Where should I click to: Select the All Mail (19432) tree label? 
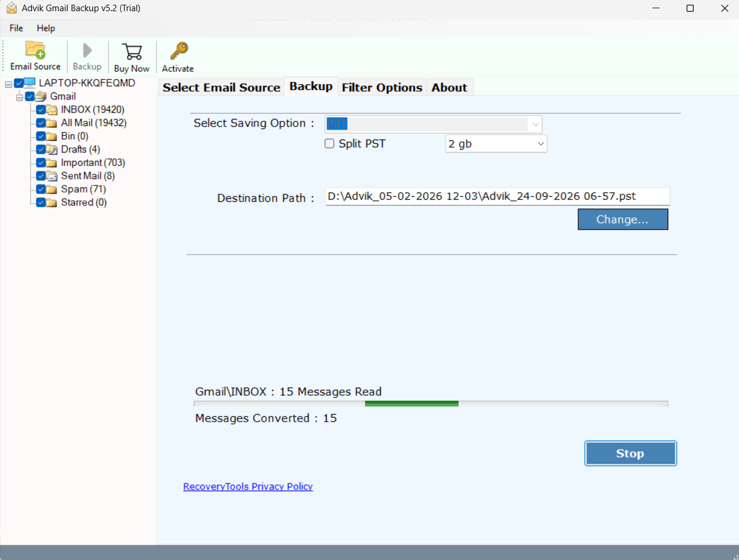pyautogui.click(x=94, y=123)
